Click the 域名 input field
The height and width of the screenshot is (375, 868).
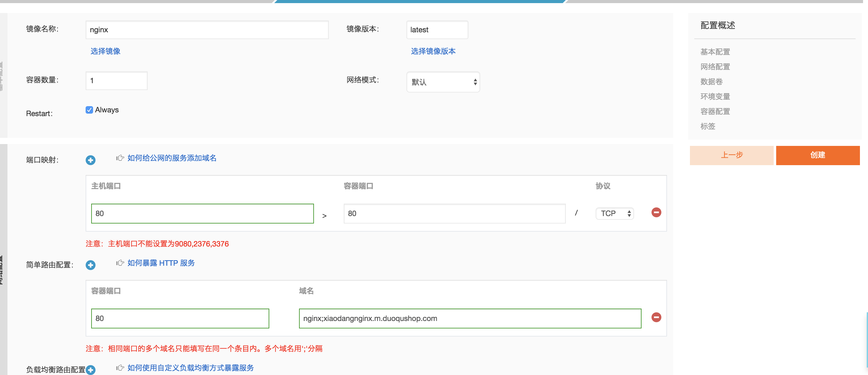point(469,318)
